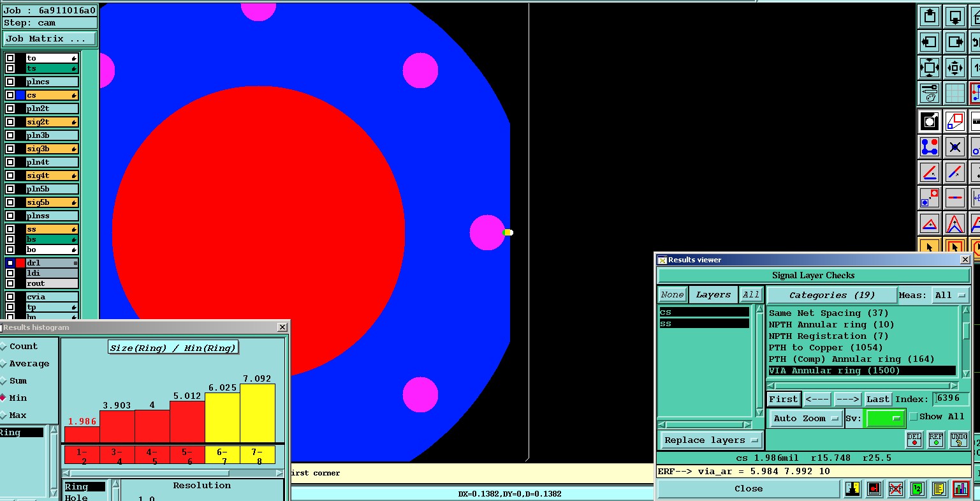The image size is (980, 501).
Task: Click the pan left arrow icon
Action: click(930, 42)
